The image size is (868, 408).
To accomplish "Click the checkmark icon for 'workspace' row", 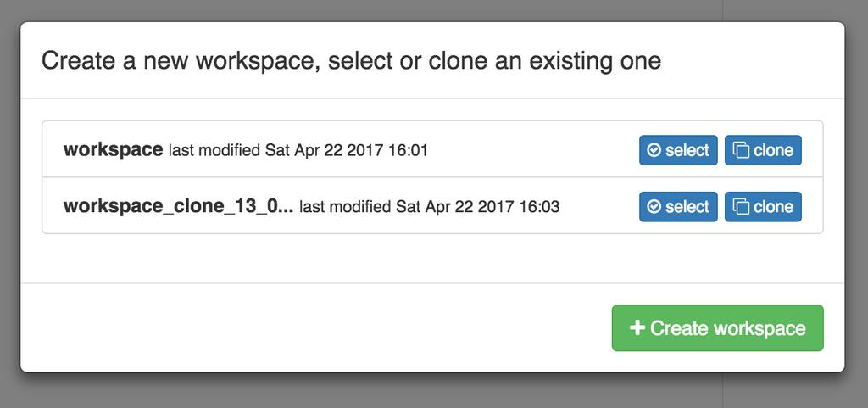I will (x=654, y=151).
